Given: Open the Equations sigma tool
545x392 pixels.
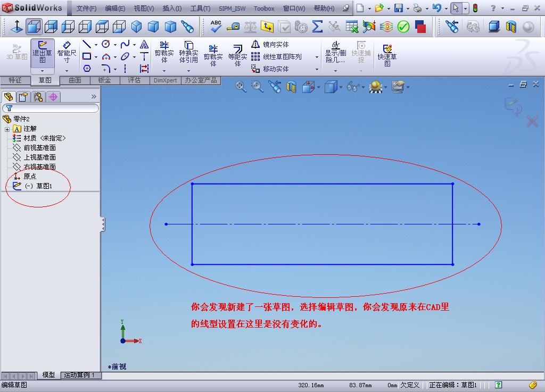Looking at the screenshot, I should coord(317,27).
